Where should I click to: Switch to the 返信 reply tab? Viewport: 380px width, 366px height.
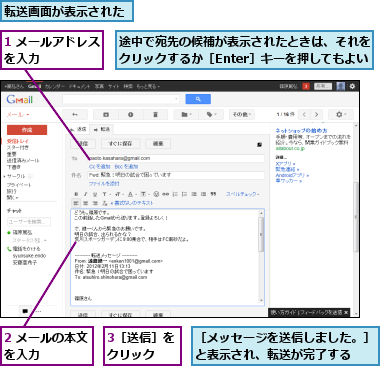[x=79, y=129]
